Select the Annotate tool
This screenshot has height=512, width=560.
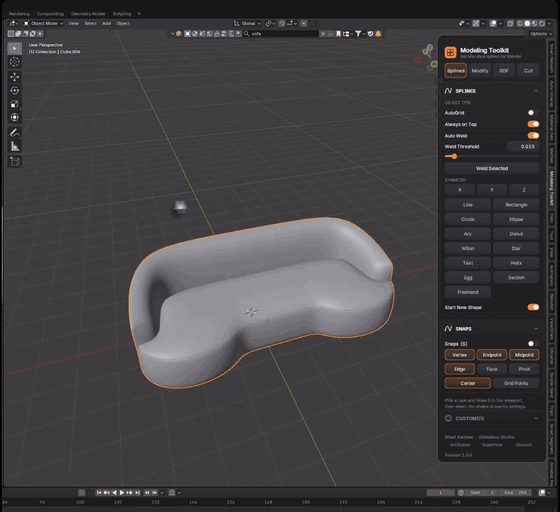[15, 133]
